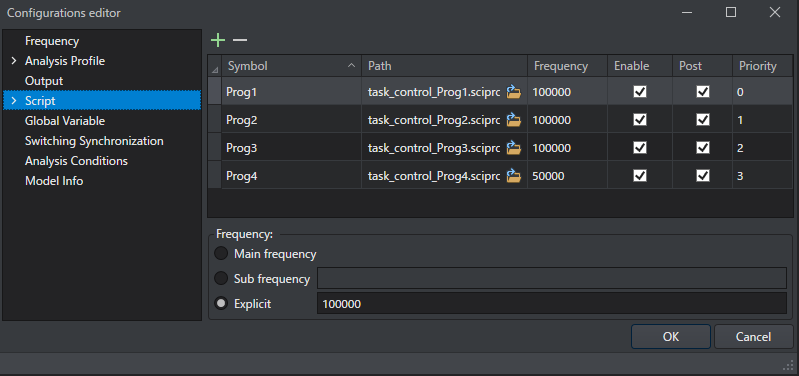The image size is (799, 376).
Task: Uncheck Enable for Prog2
Action: [640, 120]
